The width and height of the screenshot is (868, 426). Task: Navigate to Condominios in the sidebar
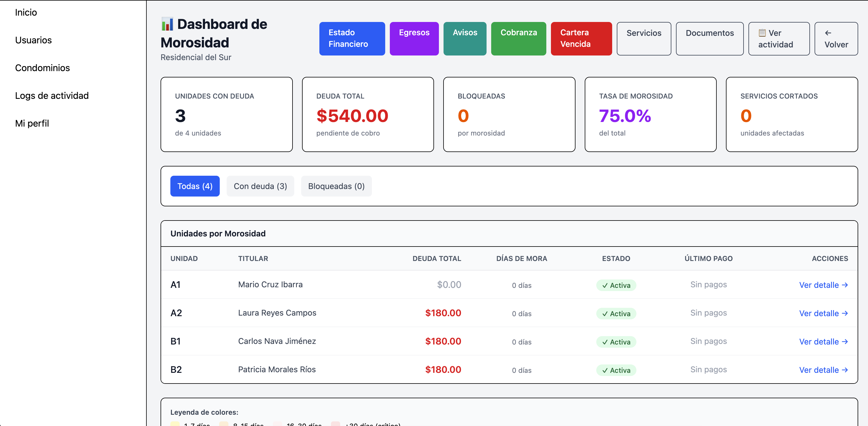point(42,68)
